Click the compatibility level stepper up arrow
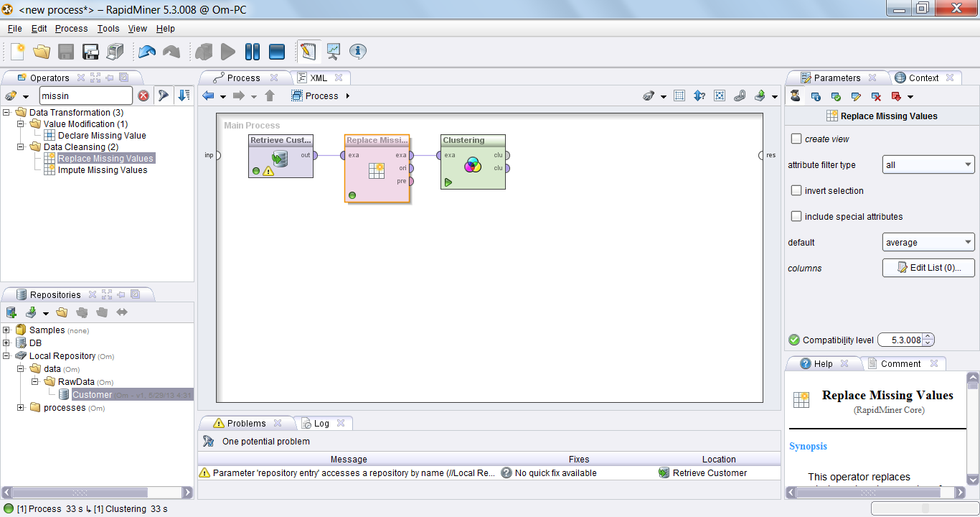This screenshot has height=517, width=980. click(x=928, y=337)
